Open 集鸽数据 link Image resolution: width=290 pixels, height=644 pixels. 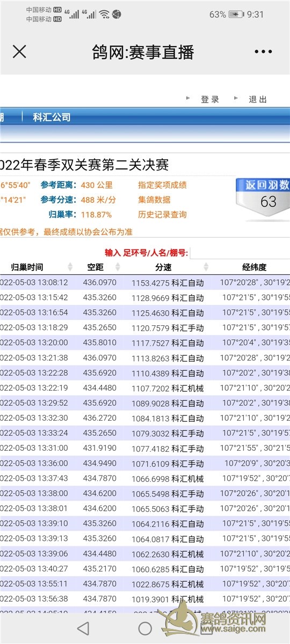[154, 200]
